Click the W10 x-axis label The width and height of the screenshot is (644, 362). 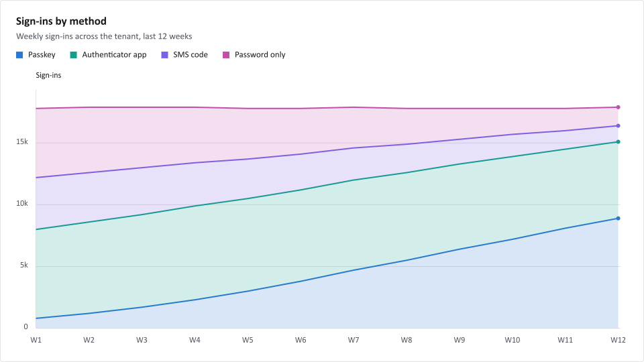pos(512,341)
